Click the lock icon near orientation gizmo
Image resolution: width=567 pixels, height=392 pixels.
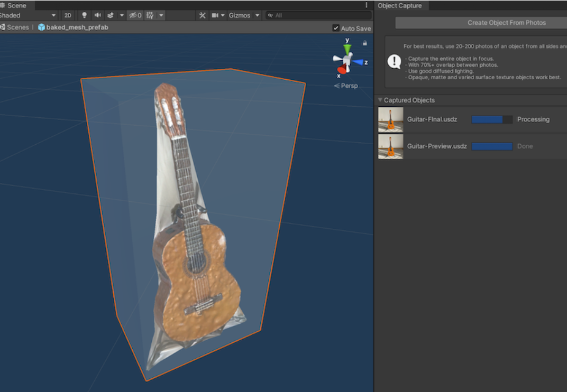coord(364,43)
